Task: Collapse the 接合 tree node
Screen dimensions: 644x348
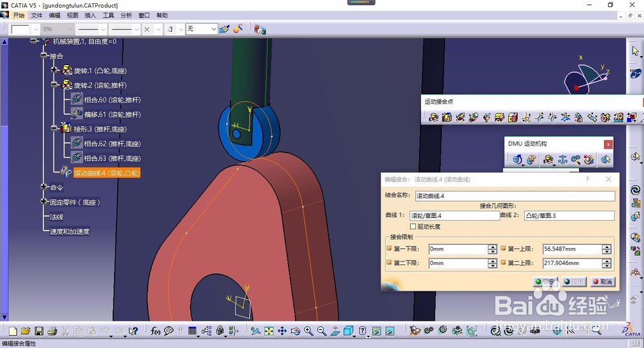Action: 44,55
